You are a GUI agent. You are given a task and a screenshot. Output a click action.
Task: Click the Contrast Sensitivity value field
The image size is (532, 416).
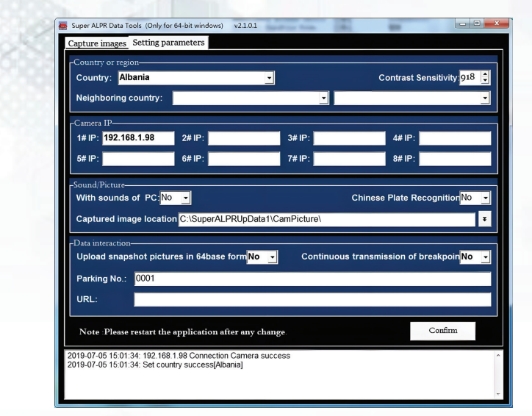pos(470,77)
